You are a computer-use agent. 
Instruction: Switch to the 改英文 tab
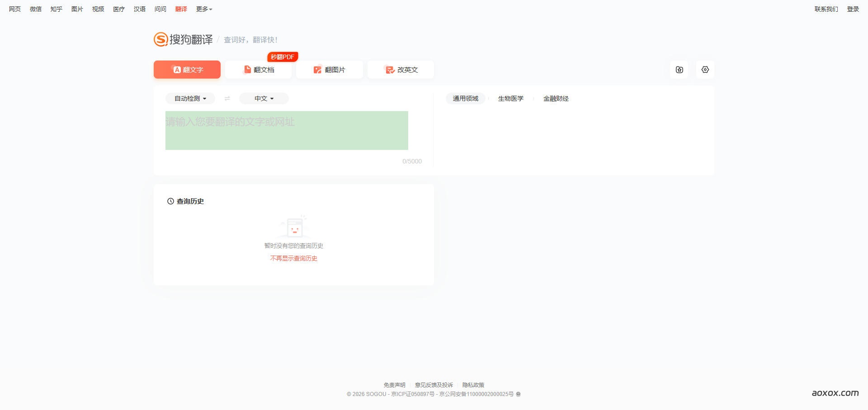401,70
